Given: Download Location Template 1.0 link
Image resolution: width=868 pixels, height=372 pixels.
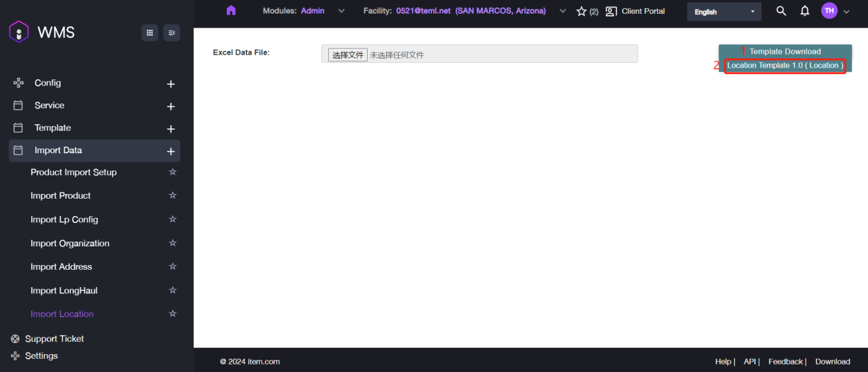Looking at the screenshot, I should (x=784, y=66).
